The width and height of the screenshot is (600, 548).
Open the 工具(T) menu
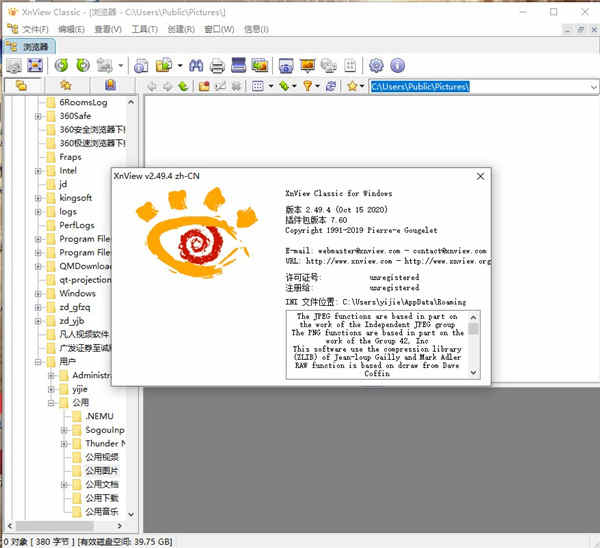pyautogui.click(x=145, y=29)
